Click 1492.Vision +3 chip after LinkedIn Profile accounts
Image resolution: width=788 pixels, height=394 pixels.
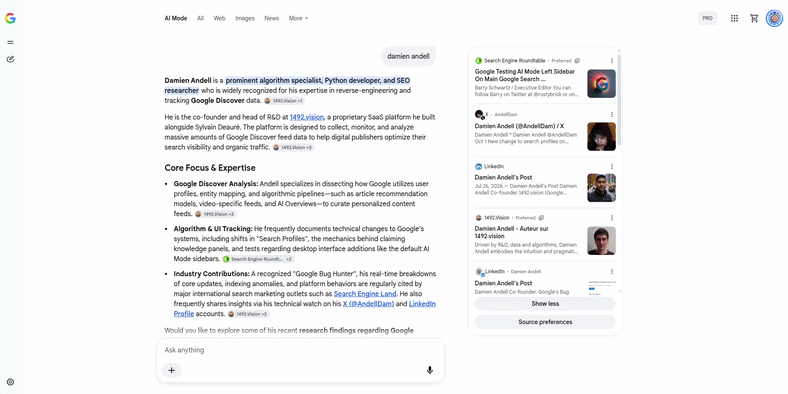(x=248, y=314)
